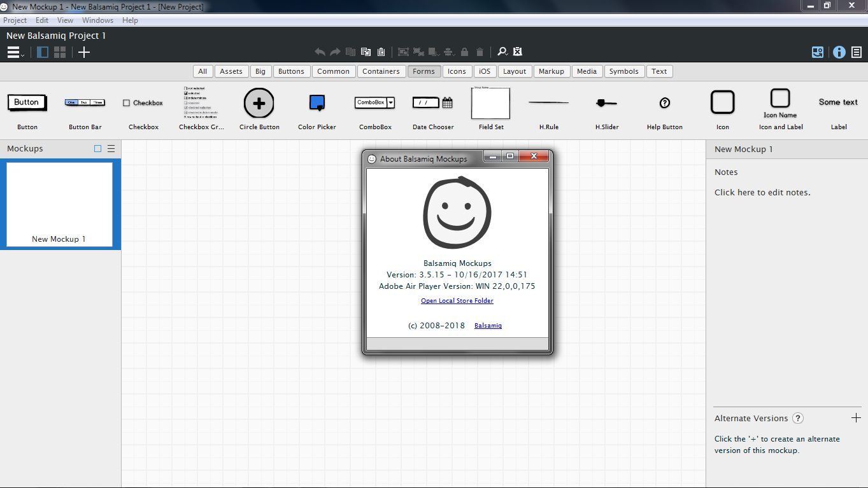
Task: Click the Paste icon in the toolbar
Action: [381, 52]
